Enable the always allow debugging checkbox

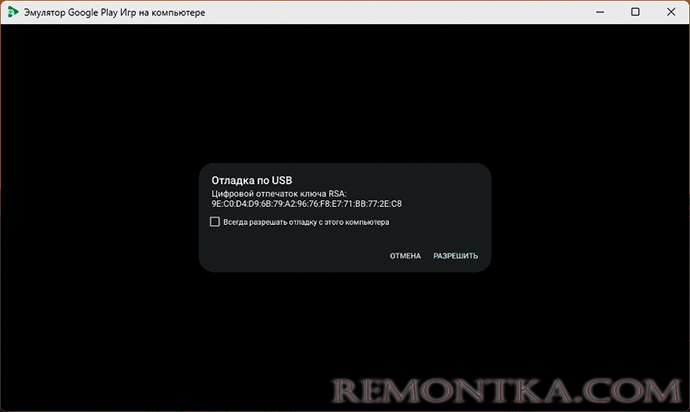click(x=215, y=222)
